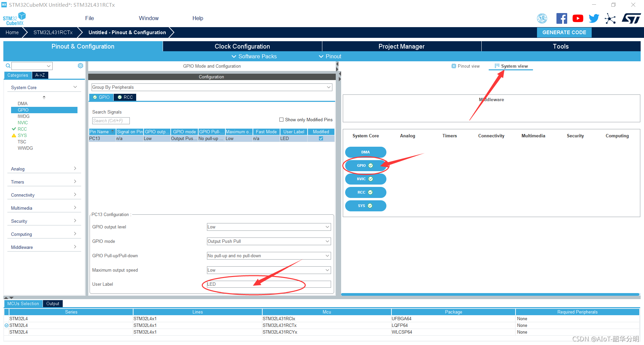Click the System view grid icon
The width and height of the screenshot is (644, 345).
coord(497,66)
